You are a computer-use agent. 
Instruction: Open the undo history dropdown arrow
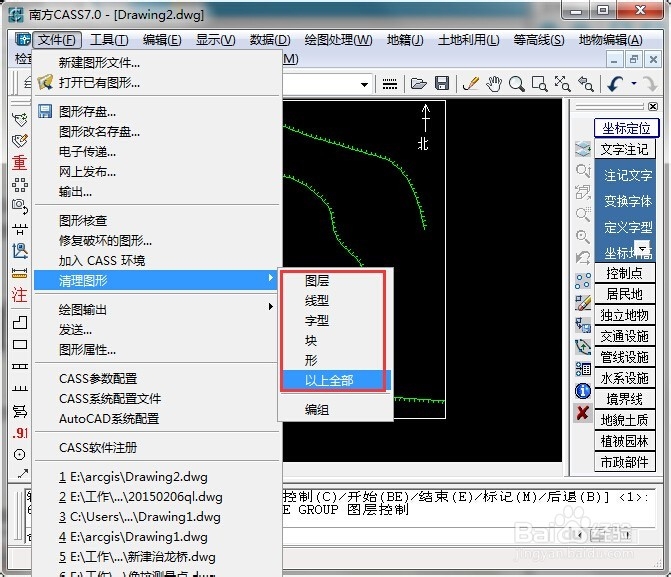(634, 83)
